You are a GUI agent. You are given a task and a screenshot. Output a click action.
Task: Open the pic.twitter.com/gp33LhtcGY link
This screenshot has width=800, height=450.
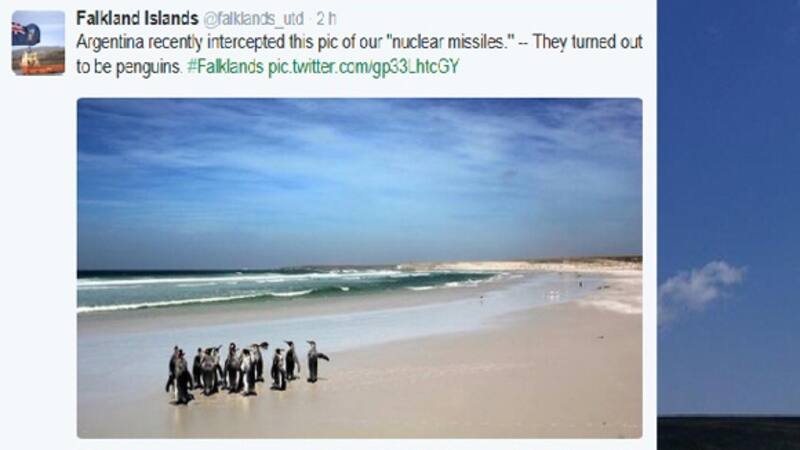tap(364, 67)
